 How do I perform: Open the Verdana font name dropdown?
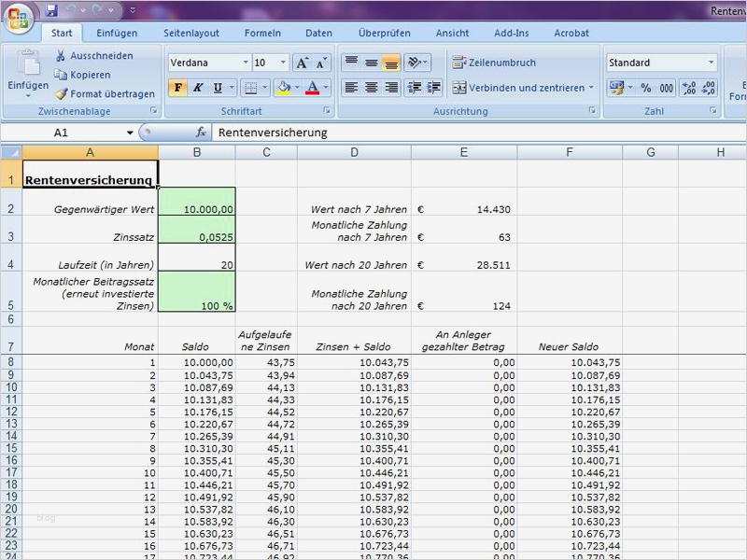pos(246,63)
